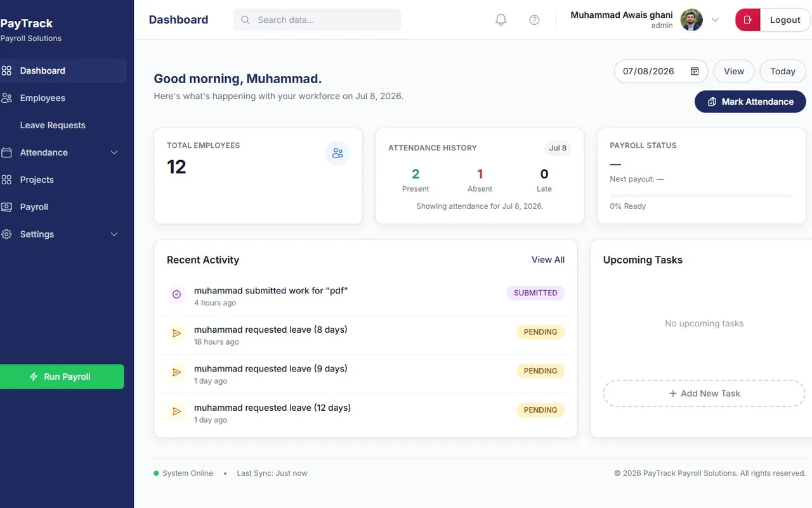Open the Dashboard menu item

pyautogui.click(x=62, y=70)
